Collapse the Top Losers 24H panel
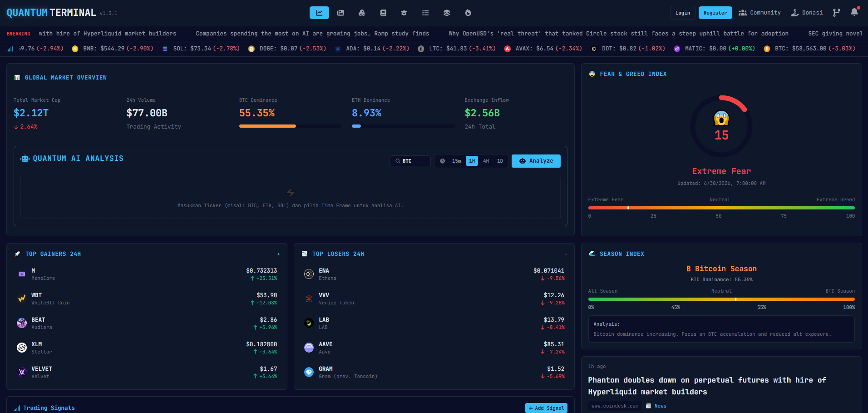The height and width of the screenshot is (413, 868). [x=566, y=254]
